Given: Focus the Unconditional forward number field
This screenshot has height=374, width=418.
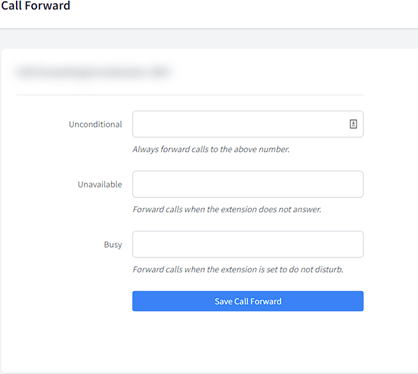Looking at the screenshot, I should click(x=248, y=124).
